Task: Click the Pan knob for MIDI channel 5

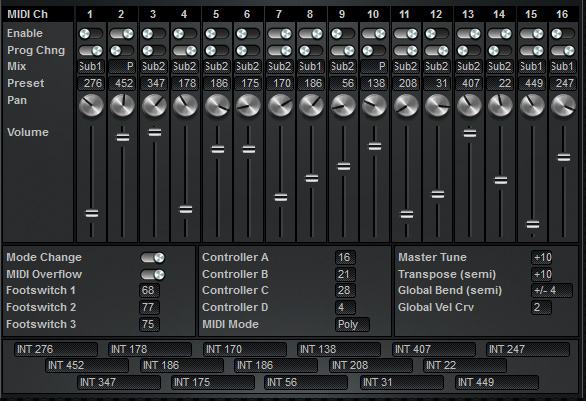Action: point(217,105)
